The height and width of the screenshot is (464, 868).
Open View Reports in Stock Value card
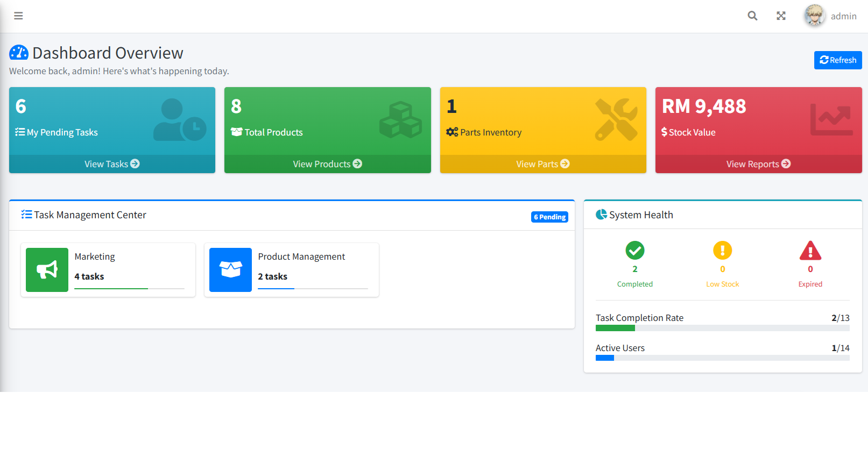click(758, 164)
